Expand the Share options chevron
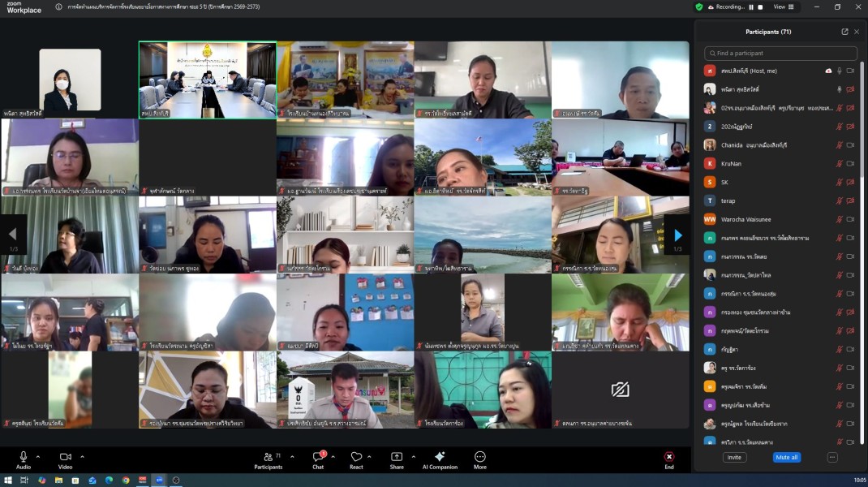 [x=411, y=456]
